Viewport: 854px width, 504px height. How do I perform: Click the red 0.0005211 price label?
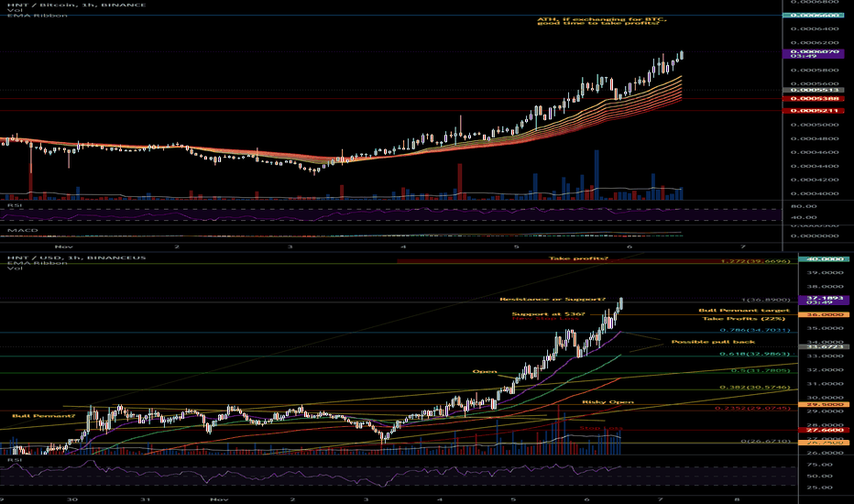coord(813,111)
